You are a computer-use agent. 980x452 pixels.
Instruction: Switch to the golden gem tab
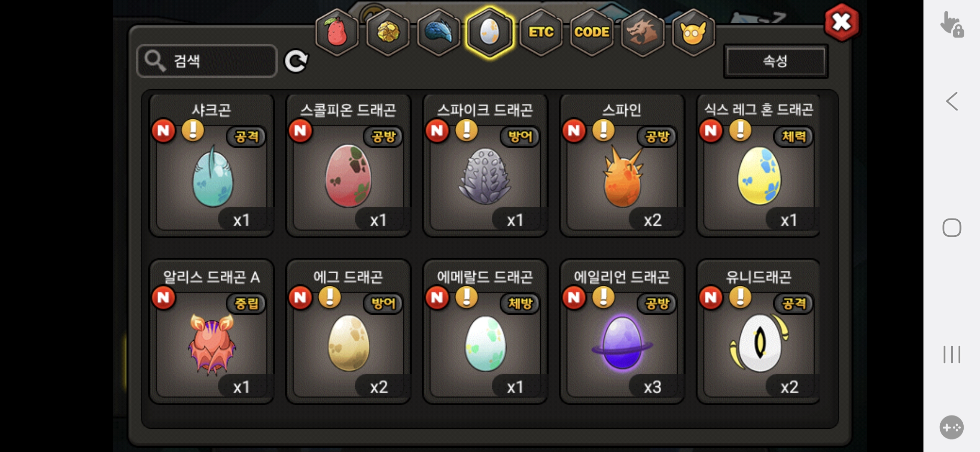388,33
